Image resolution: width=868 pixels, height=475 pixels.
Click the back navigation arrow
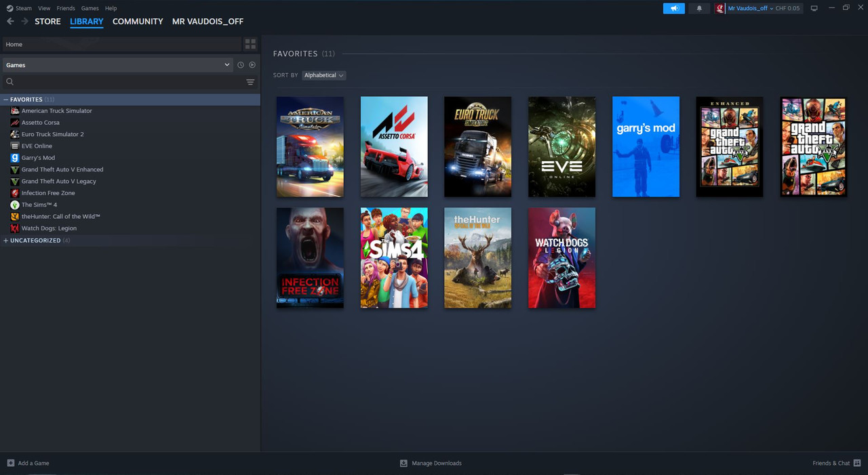[x=10, y=22]
